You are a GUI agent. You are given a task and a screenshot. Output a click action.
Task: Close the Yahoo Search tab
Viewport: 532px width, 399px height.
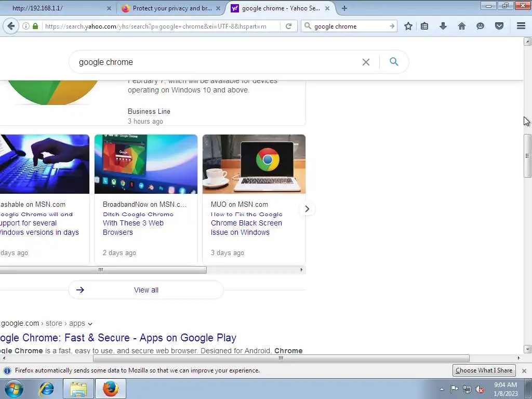327,8
